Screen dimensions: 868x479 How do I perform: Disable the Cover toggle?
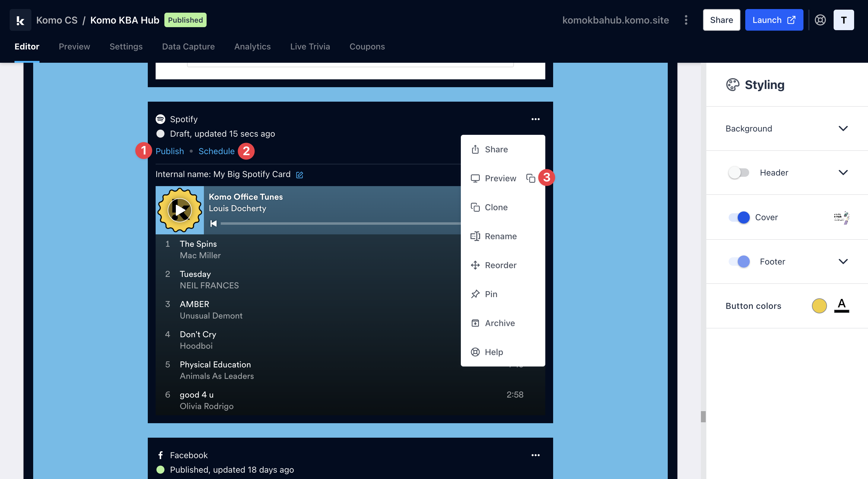739,217
